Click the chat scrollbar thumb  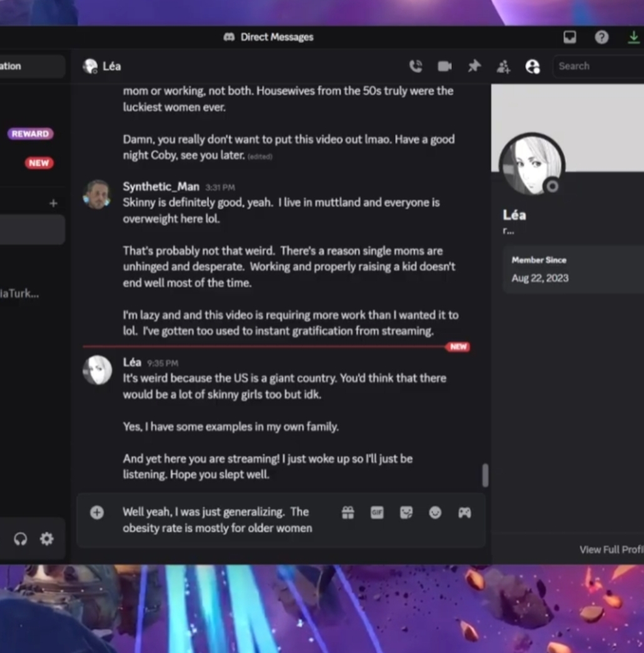485,475
